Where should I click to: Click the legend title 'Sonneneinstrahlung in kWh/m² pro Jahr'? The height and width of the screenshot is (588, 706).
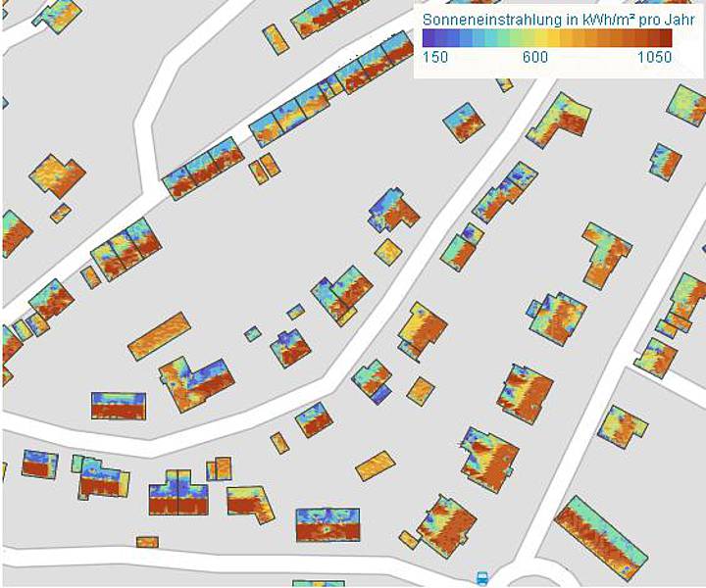coord(546,19)
